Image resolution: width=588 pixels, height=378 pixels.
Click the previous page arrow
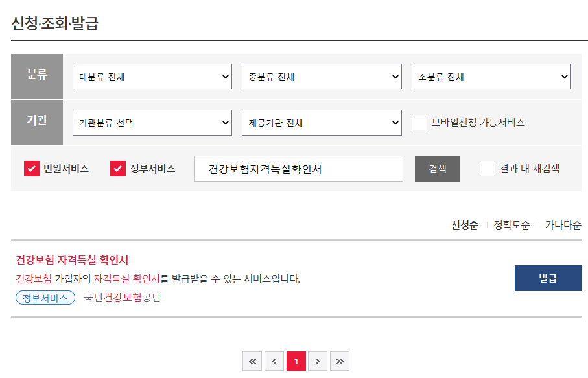(x=274, y=361)
